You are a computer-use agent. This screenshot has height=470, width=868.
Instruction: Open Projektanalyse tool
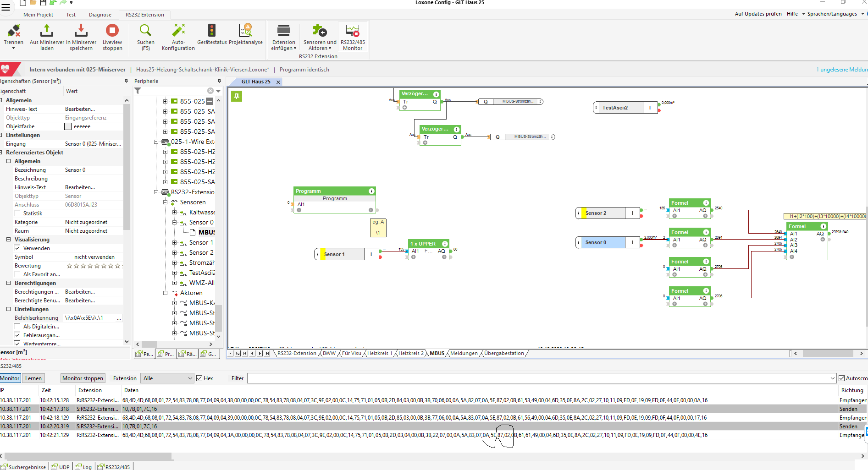coord(246,31)
